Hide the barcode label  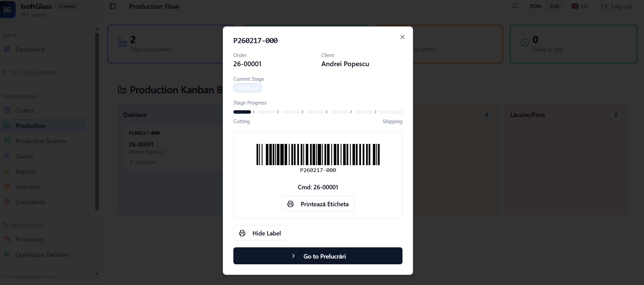coord(260,233)
